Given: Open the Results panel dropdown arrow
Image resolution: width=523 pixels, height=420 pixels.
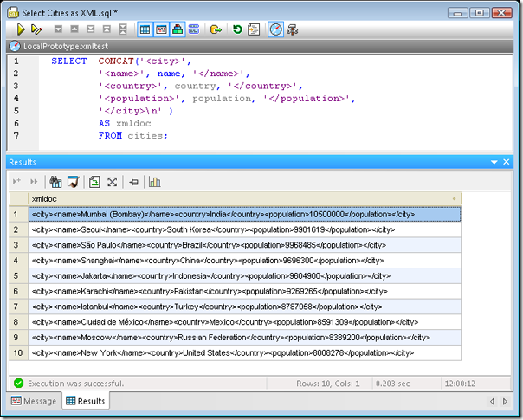Looking at the screenshot, I should pyautogui.click(x=494, y=162).
